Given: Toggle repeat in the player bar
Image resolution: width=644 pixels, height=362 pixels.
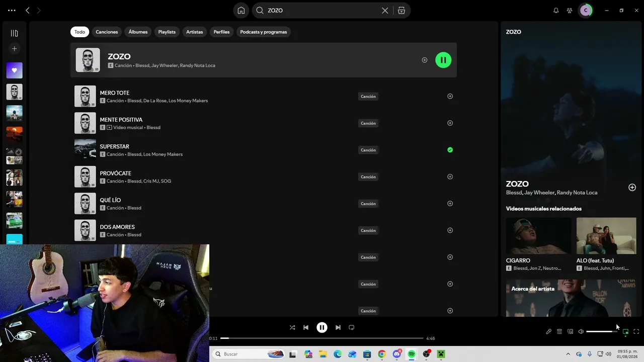Looking at the screenshot, I should (x=352, y=327).
